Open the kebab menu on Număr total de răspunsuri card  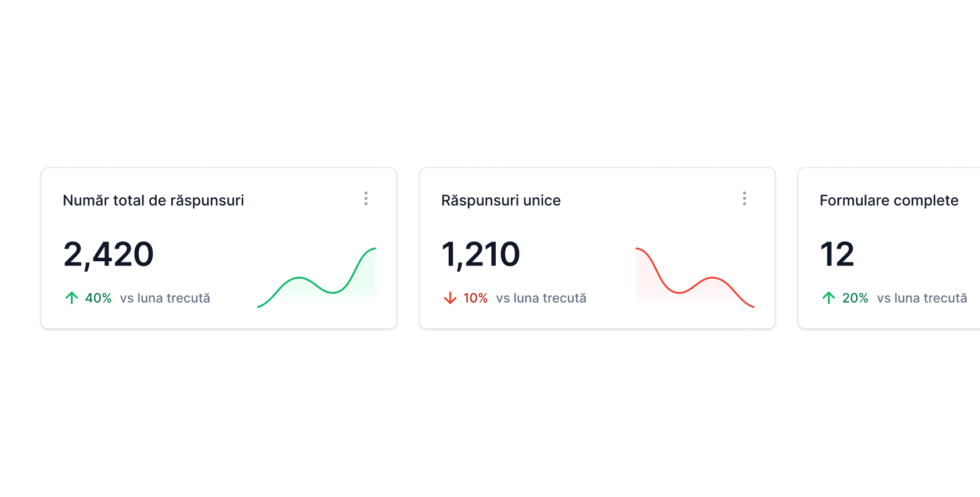pos(366,199)
